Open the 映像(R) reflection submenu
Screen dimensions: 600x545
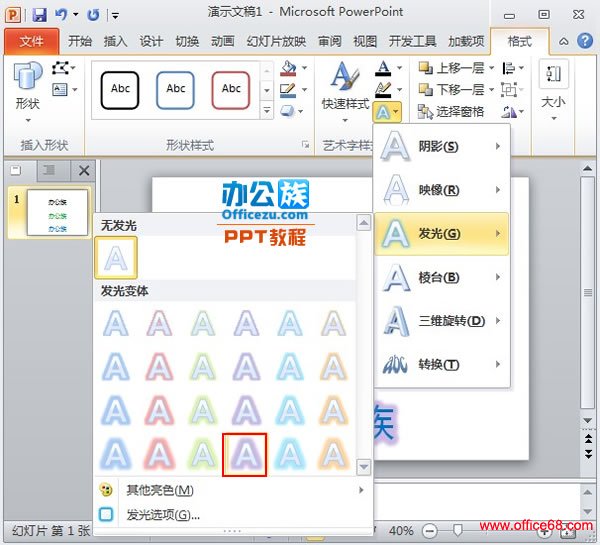point(442,190)
